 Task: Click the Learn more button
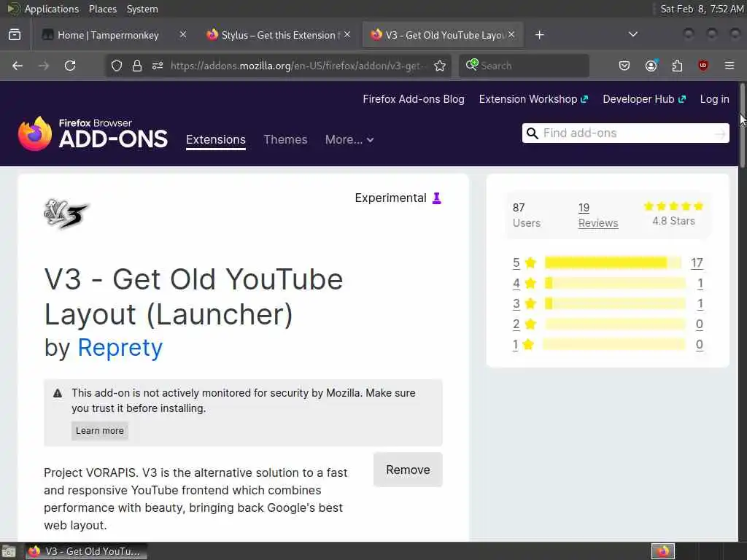pos(99,430)
